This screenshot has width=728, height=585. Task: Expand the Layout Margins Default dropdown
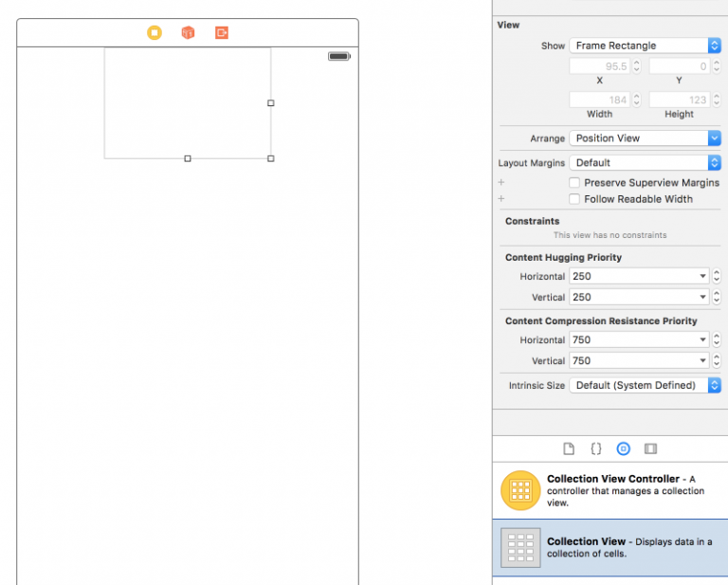[x=645, y=163]
